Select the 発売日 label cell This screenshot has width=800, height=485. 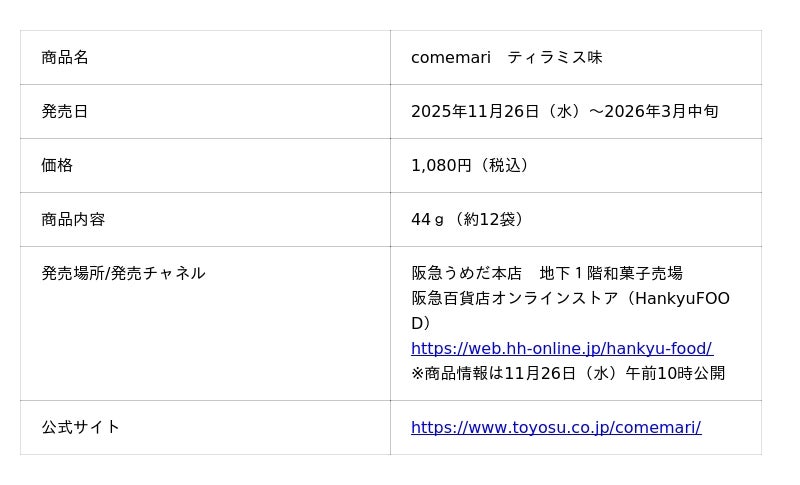65,111
